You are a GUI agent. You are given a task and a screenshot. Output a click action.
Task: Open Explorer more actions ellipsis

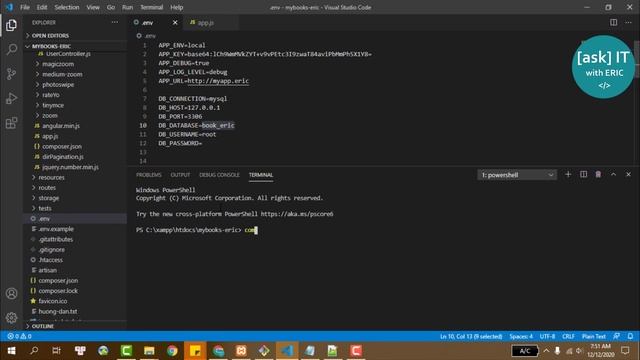coord(115,22)
